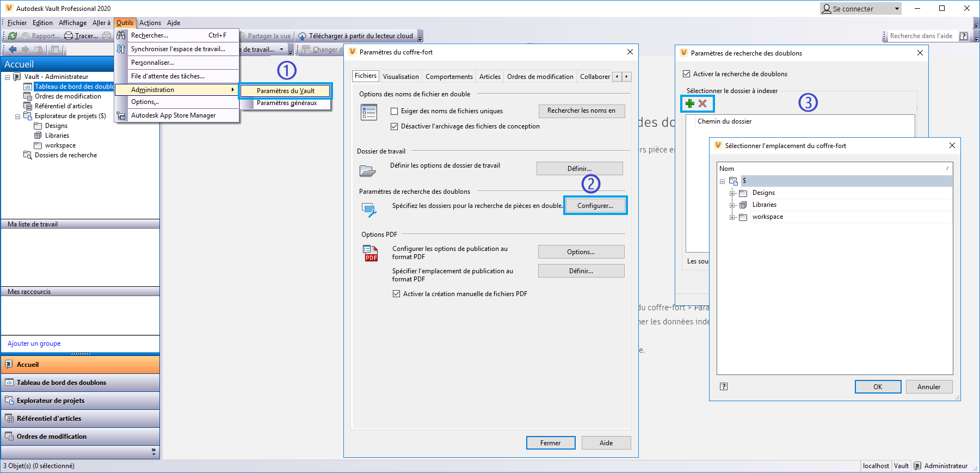980x473 pixels.
Task: Click the Dossiers de recherche tree icon
Action: click(x=28, y=155)
